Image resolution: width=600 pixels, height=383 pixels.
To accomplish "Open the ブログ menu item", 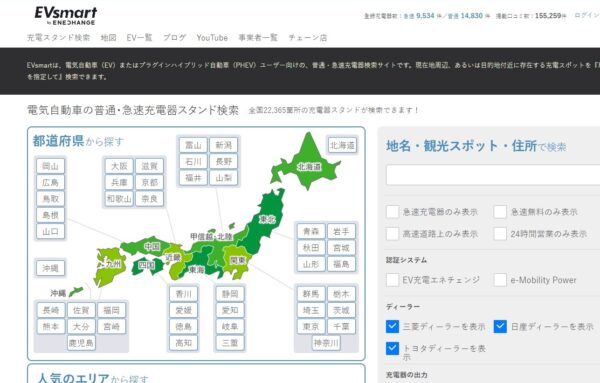I will coord(174,37).
